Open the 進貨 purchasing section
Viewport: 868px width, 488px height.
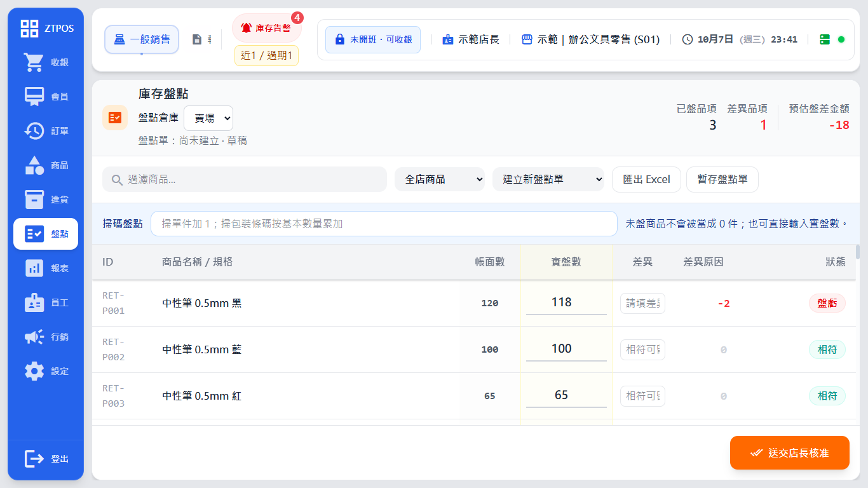click(46, 200)
